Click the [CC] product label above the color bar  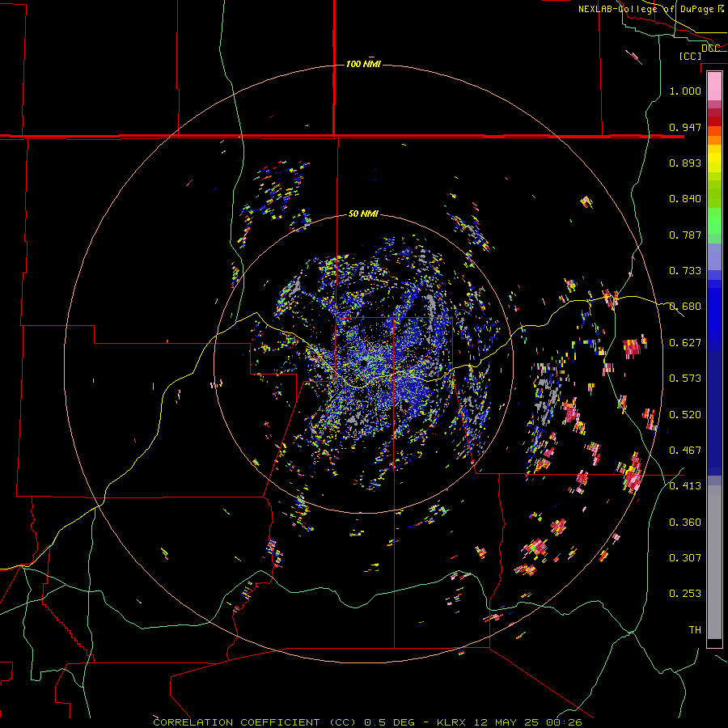click(x=690, y=56)
